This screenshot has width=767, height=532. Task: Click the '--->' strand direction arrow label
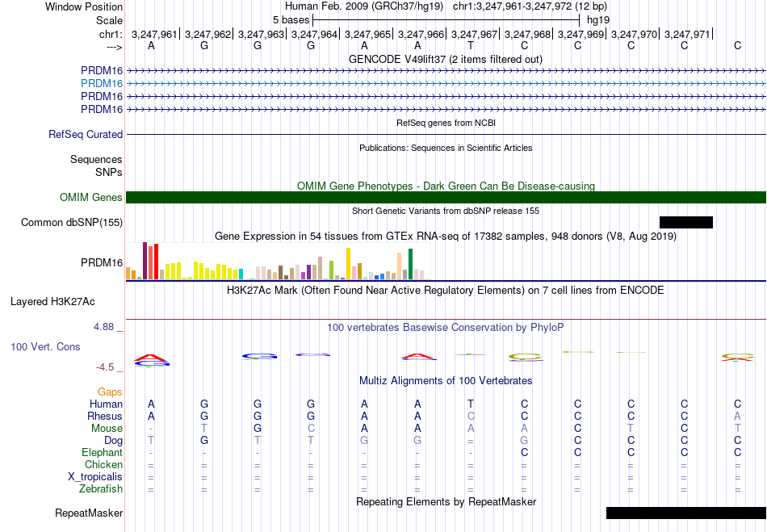point(114,47)
